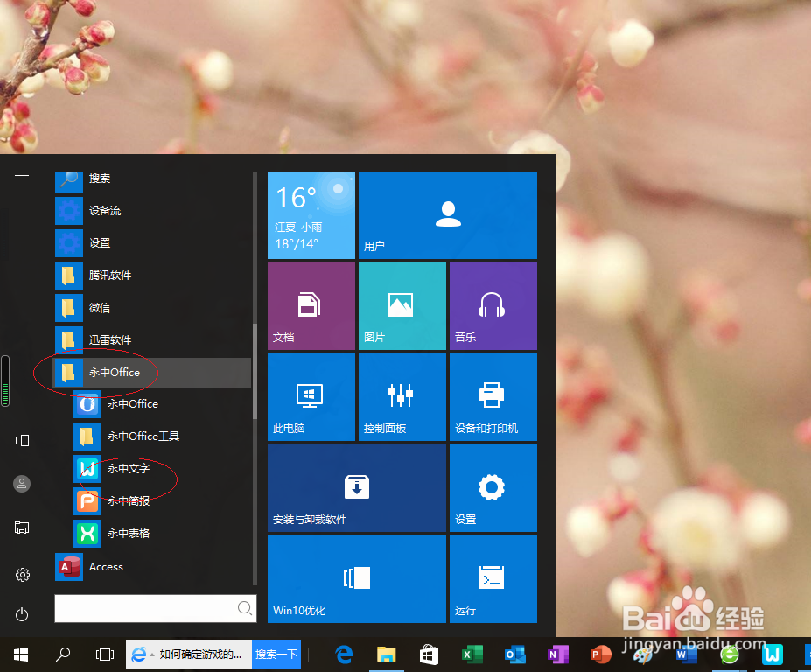Click the tablet mode icon in sidebar
Image resolution: width=811 pixels, height=672 pixels.
pos(22,440)
